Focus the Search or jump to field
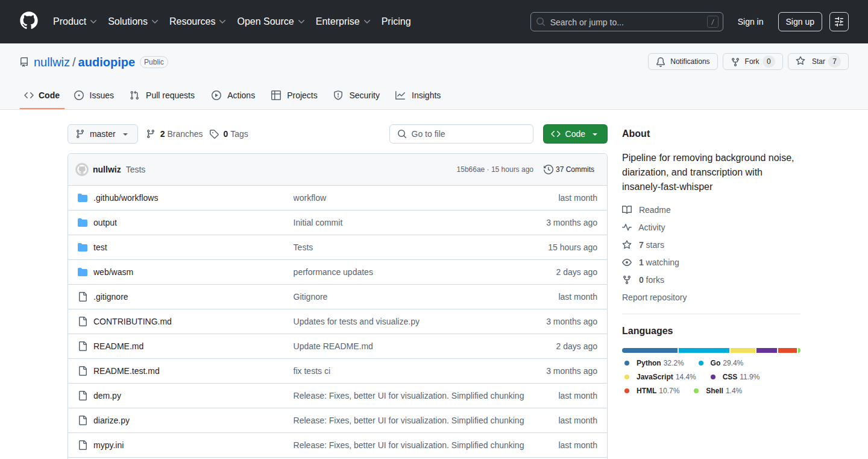 [627, 22]
